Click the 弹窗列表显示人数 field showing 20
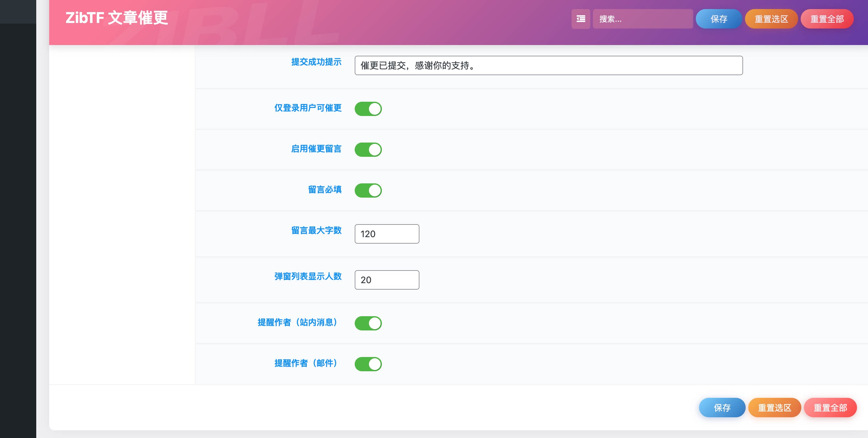Image resolution: width=868 pixels, height=438 pixels. pyautogui.click(x=386, y=280)
